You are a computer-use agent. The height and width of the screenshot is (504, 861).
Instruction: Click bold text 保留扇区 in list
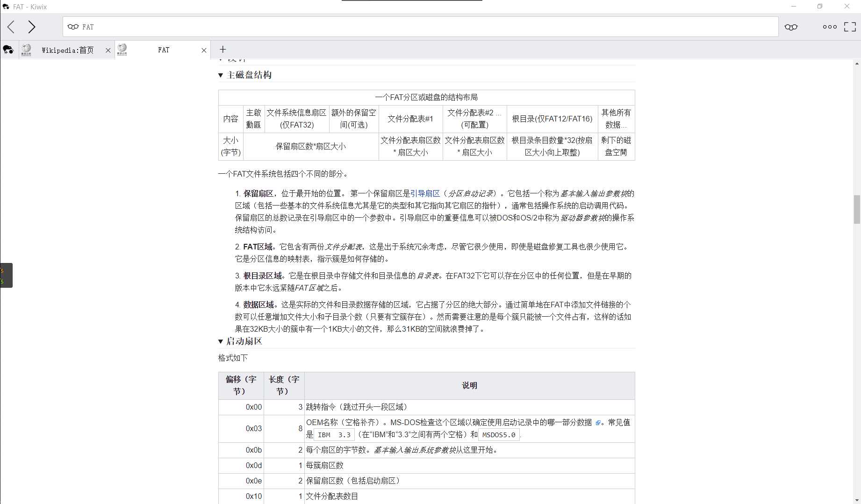point(258,193)
